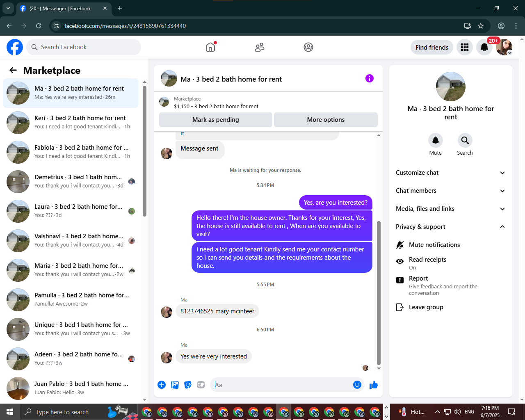Open Maria conversation in list
Viewport: 525px width, 420px height.
[71, 270]
